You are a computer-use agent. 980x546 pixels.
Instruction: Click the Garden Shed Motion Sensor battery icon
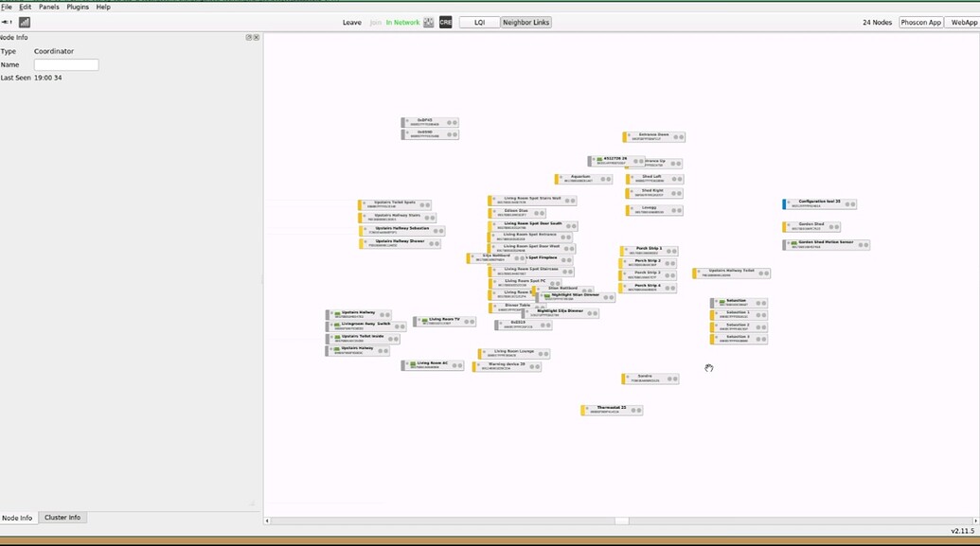click(793, 244)
